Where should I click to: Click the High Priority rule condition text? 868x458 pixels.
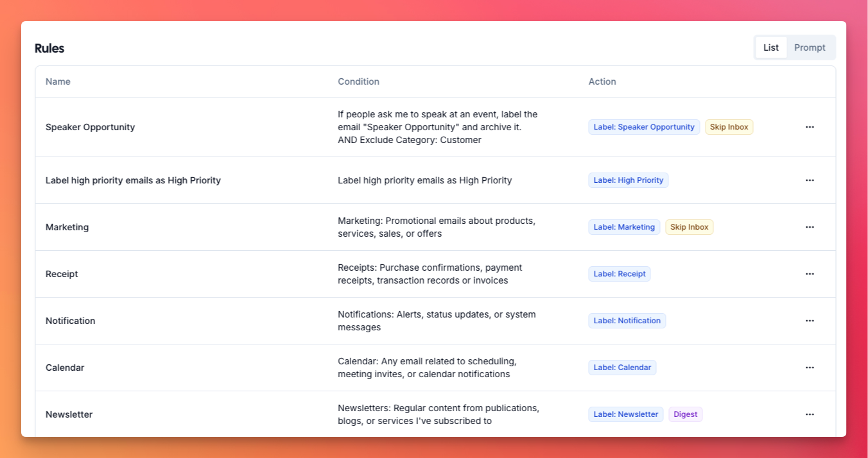[425, 180]
